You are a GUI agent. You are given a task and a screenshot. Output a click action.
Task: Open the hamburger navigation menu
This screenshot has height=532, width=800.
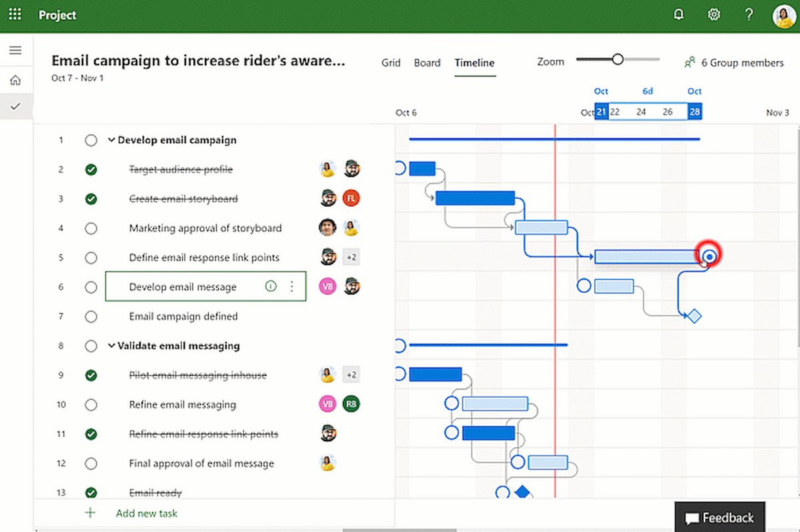pyautogui.click(x=15, y=50)
